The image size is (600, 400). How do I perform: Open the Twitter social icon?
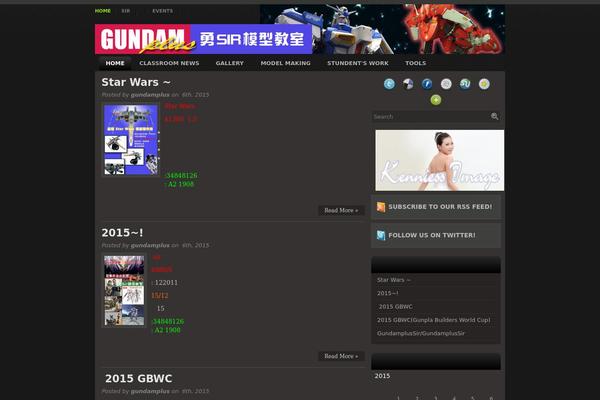pyautogui.click(x=389, y=84)
